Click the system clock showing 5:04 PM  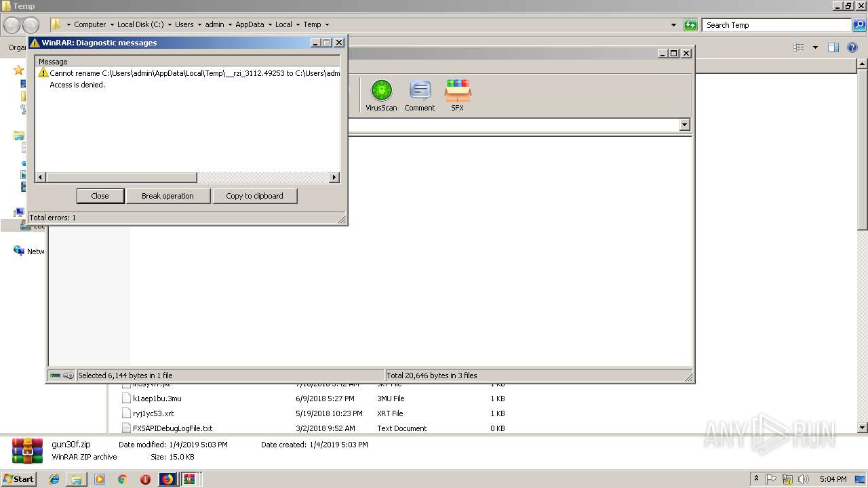833,479
